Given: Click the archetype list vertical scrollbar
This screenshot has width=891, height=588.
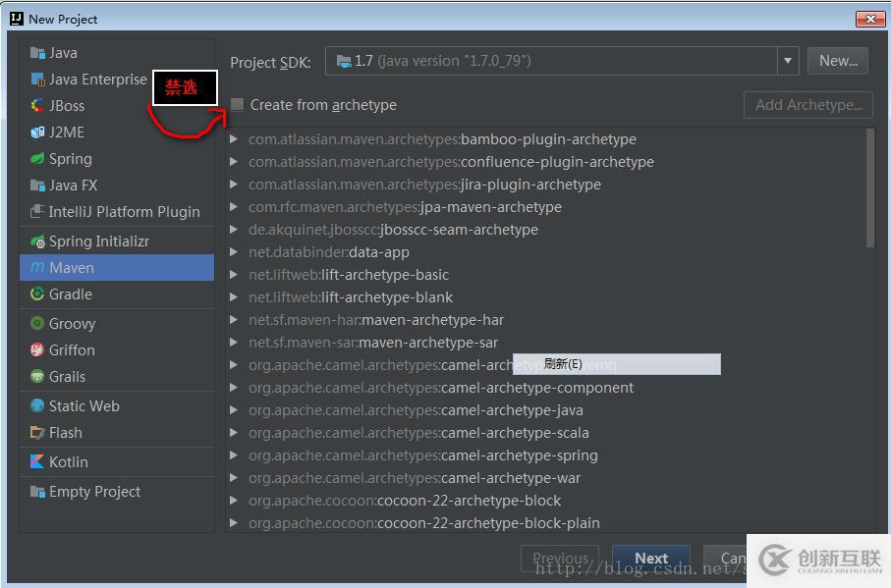Looking at the screenshot, I should [x=870, y=187].
